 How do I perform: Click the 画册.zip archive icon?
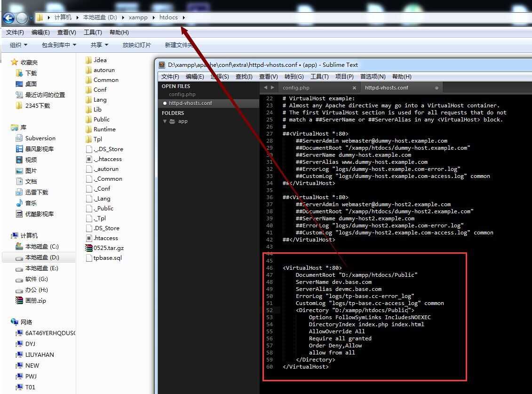tap(19, 300)
